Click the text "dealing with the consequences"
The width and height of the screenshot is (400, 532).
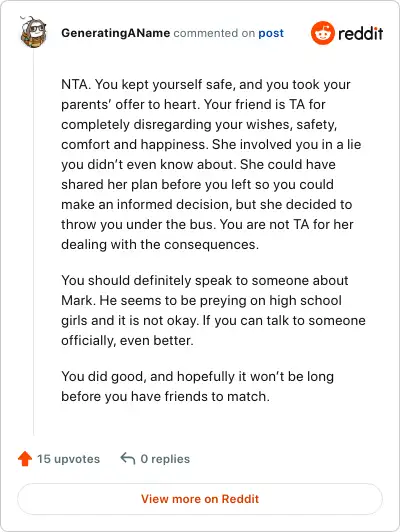160,244
